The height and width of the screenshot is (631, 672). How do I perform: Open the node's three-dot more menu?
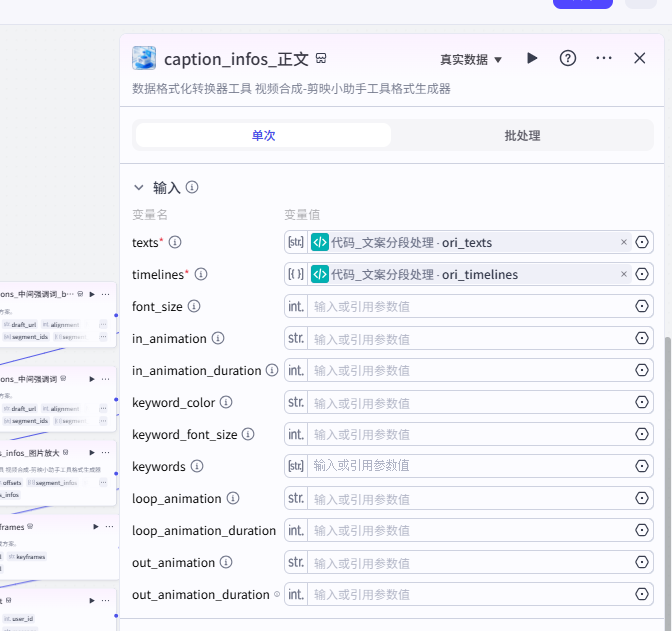(604, 59)
